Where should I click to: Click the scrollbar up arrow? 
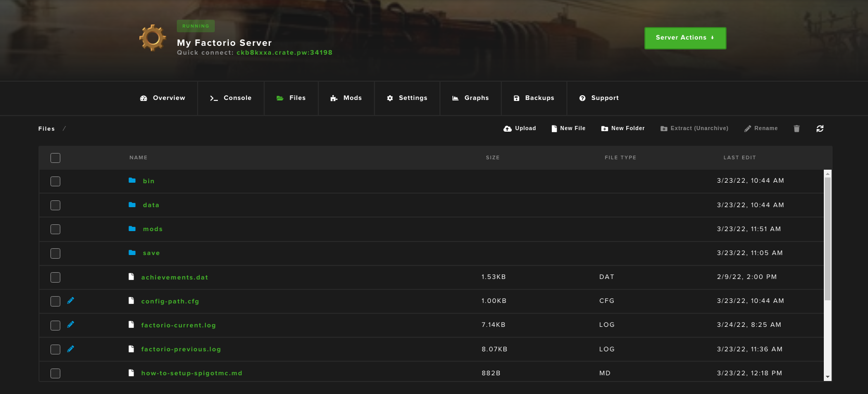coord(827,173)
